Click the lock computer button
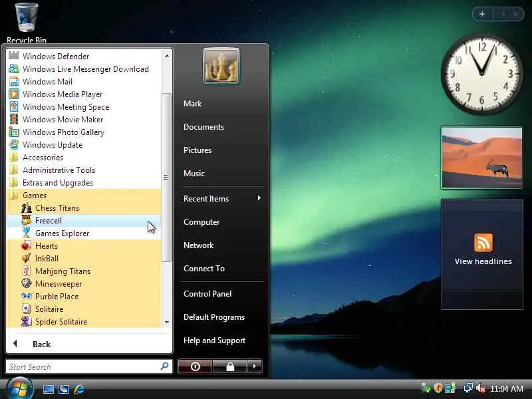This screenshot has width=532, height=399. click(x=230, y=366)
